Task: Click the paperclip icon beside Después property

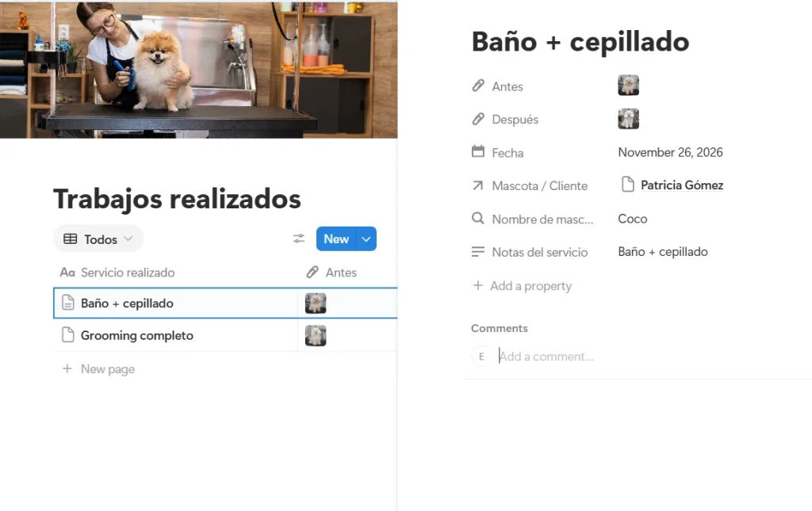Action: 478,119
